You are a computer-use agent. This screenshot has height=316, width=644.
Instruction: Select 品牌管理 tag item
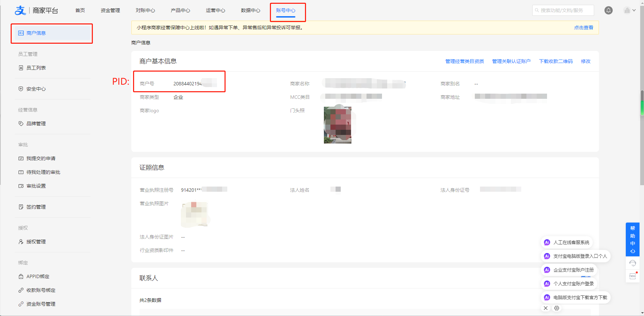tap(36, 124)
